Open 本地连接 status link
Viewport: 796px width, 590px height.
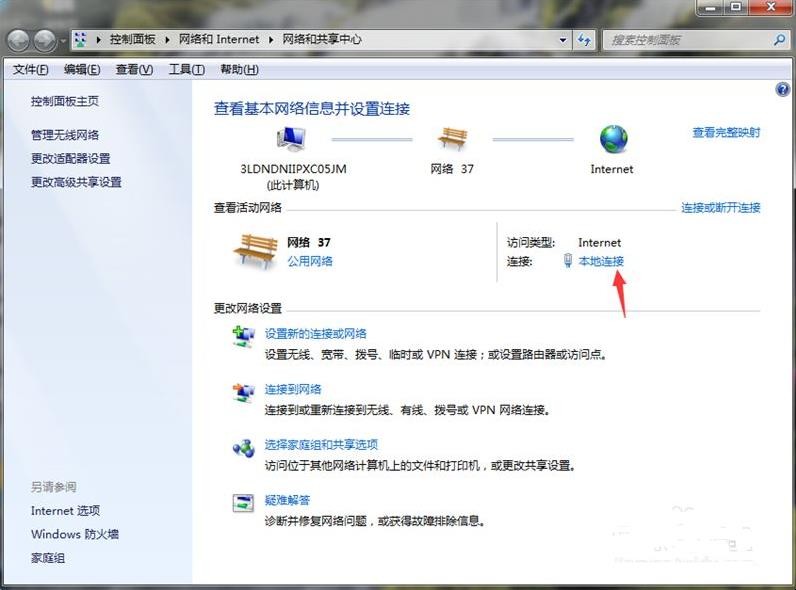pos(601,261)
